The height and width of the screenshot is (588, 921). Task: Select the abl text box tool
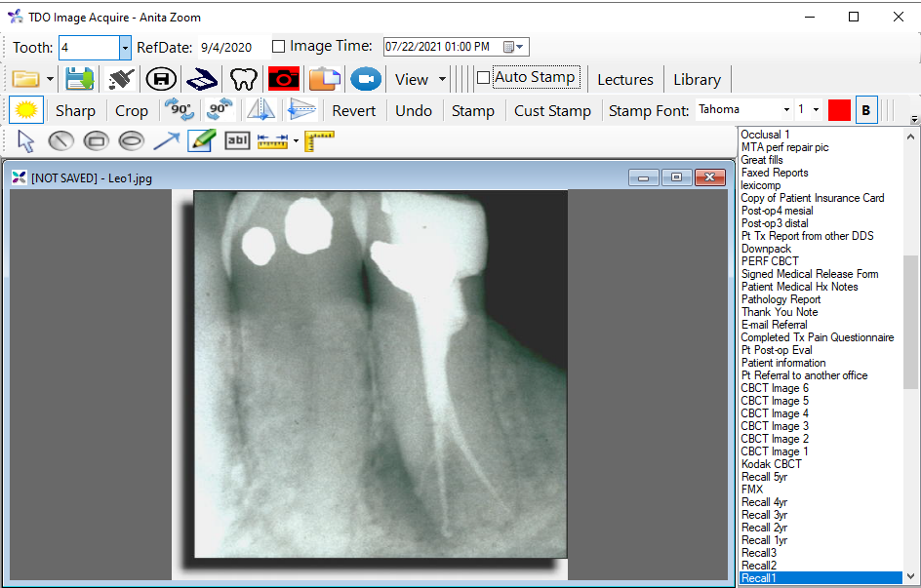pos(237,141)
